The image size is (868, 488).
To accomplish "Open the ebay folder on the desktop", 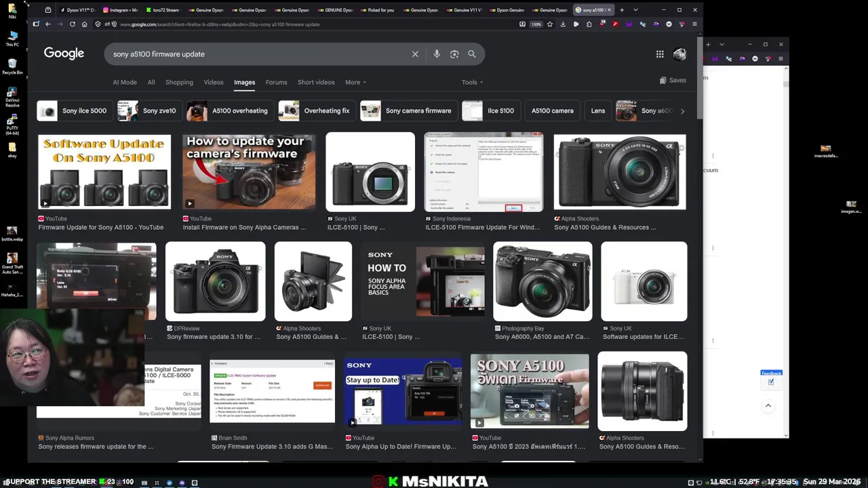I will coord(12,150).
